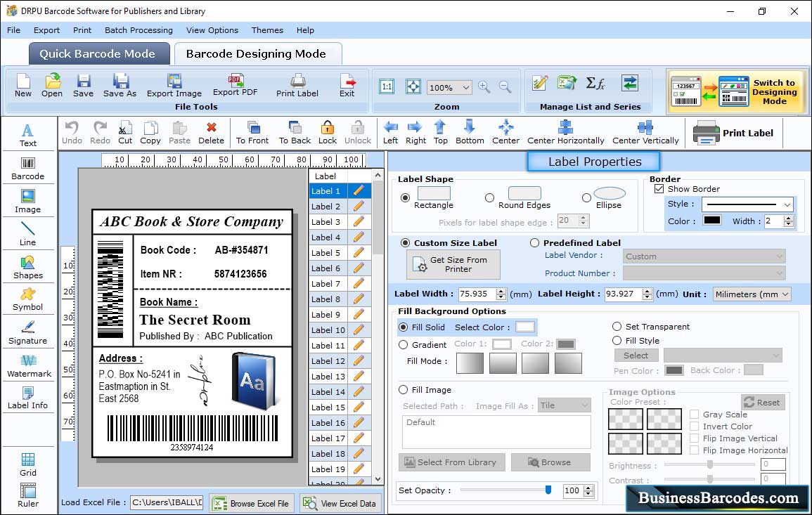This screenshot has width=812, height=515.
Task: Click Export Image icon
Action: point(174,86)
